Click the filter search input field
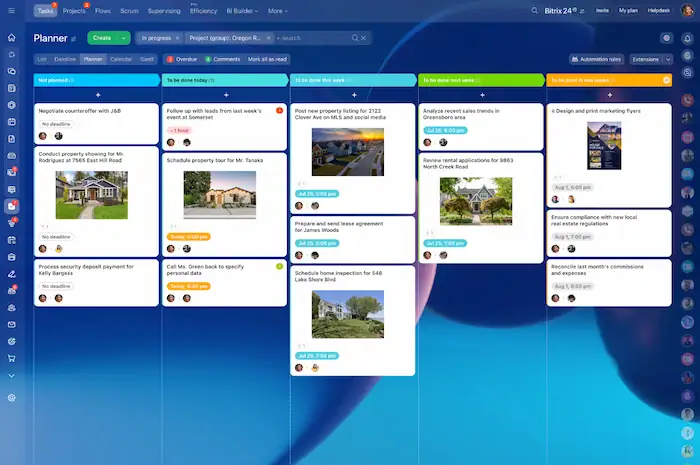700x465 pixels. [312, 38]
